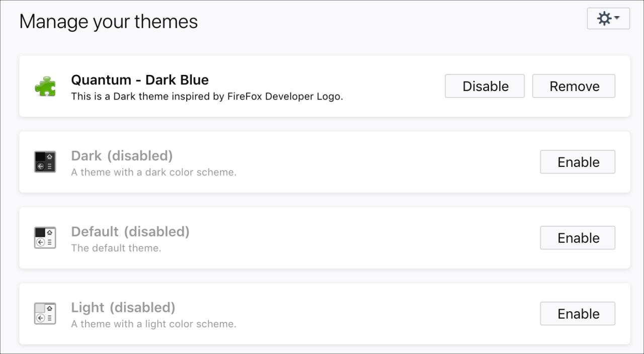Viewport: 644px width, 354px height.
Task: Click the Manage your themes heading
Action: pyautogui.click(x=109, y=22)
